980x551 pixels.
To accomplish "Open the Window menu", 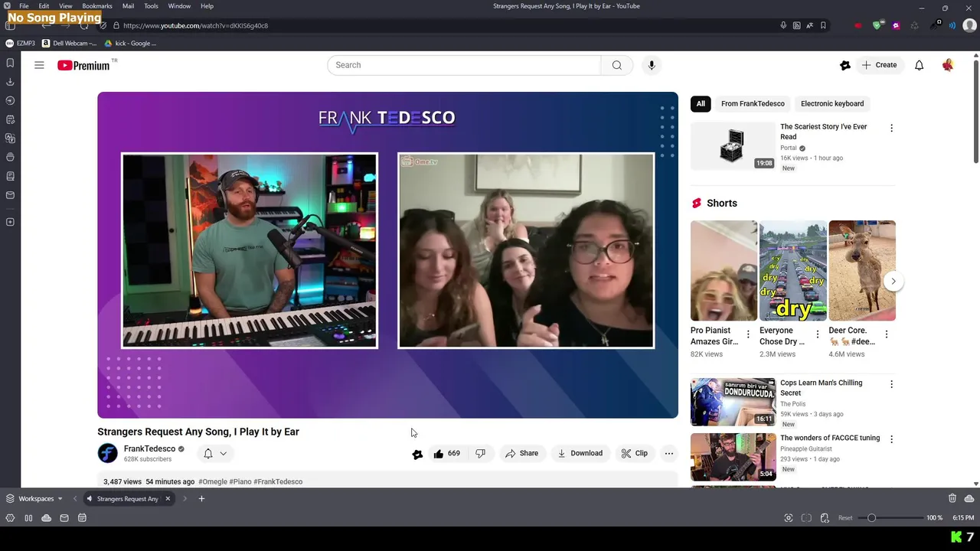I will (179, 6).
